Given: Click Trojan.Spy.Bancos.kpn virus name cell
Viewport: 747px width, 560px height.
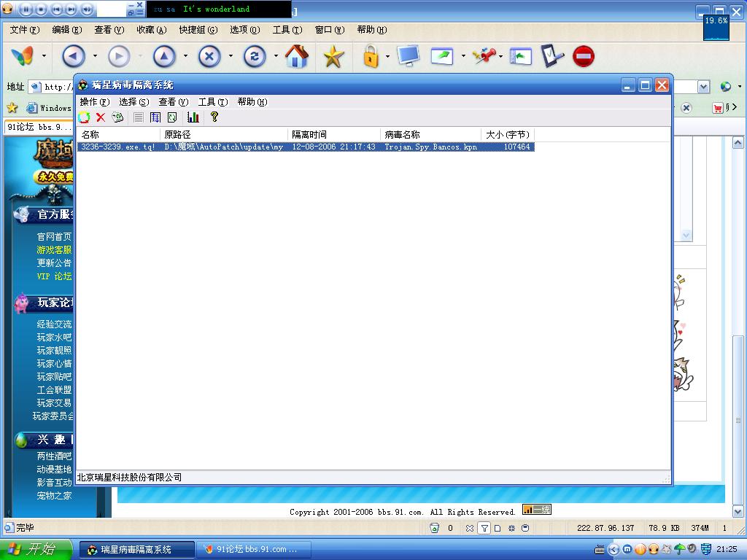Looking at the screenshot, I should [430, 147].
